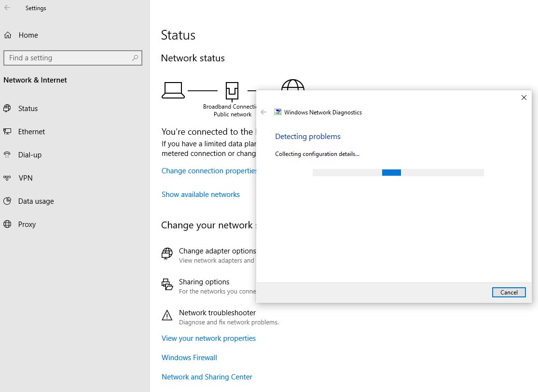538x392 pixels.
Task: Cancel the network diagnostics scan
Action: click(509, 292)
